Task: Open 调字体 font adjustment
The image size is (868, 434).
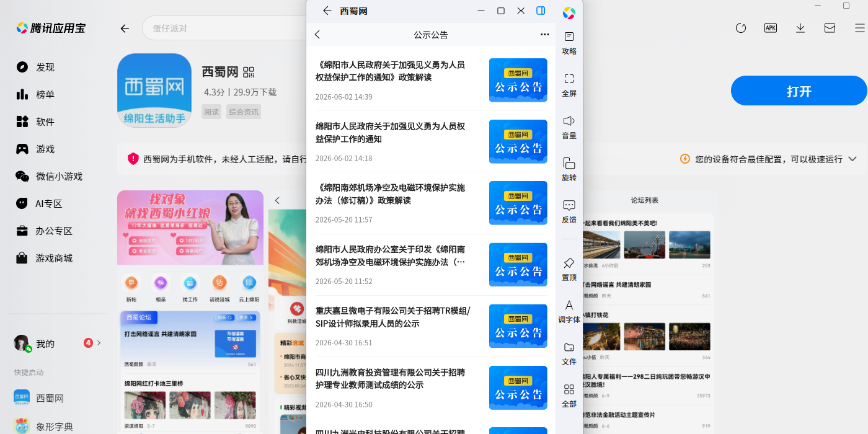Action: (569, 312)
